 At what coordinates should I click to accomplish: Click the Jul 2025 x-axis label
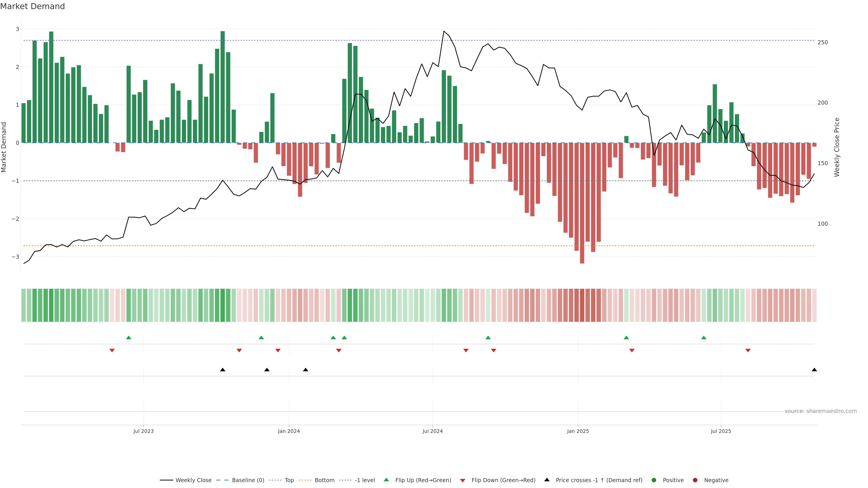pos(721,431)
